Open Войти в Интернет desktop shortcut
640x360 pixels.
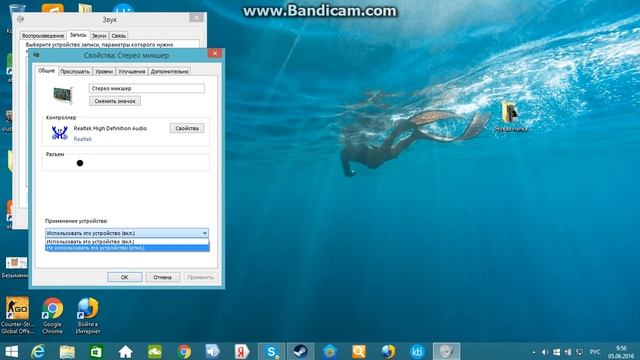(x=88, y=315)
